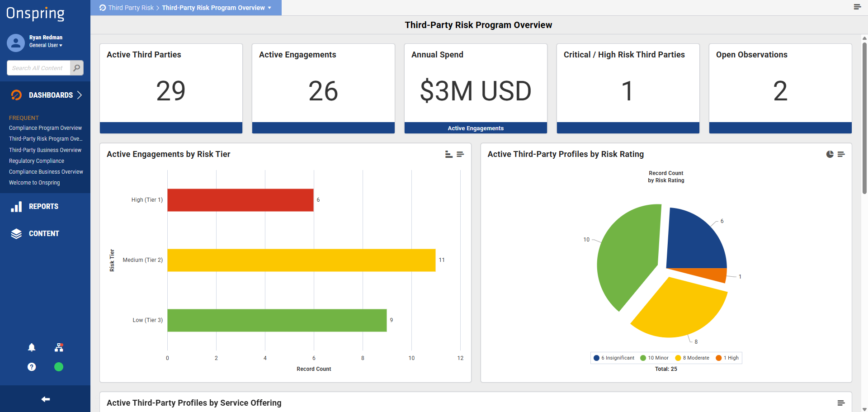Open the org chart hierarchy icon
This screenshot has width=868, height=412.
pos(59,347)
